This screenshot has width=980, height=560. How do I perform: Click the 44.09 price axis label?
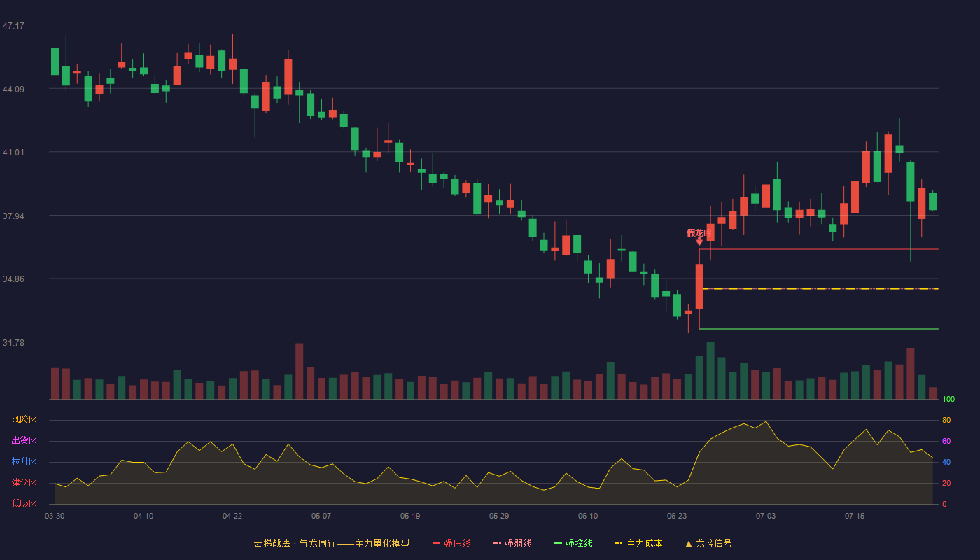tap(13, 89)
